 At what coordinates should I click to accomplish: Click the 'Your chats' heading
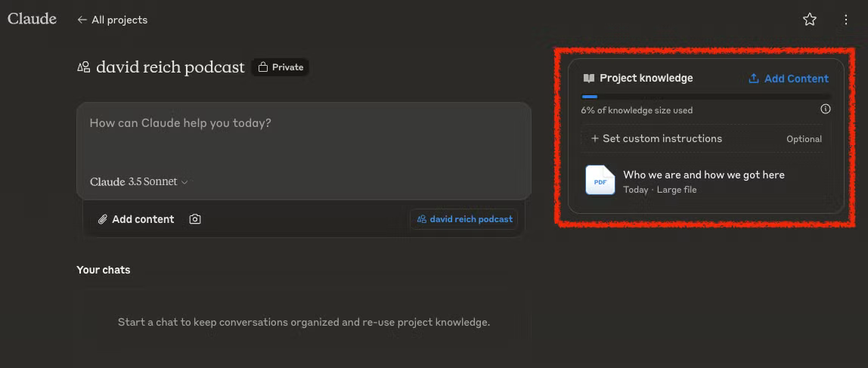(104, 270)
